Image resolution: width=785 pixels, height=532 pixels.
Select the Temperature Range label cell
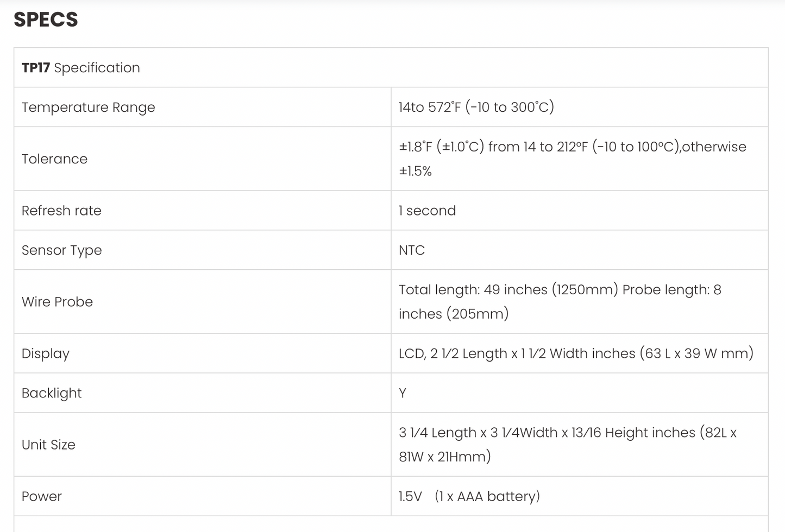[x=88, y=107]
